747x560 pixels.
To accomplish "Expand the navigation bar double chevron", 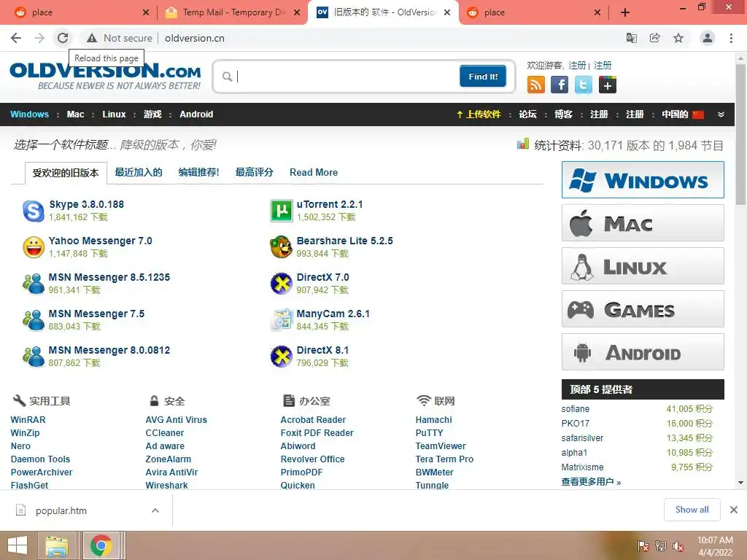I will [x=721, y=114].
